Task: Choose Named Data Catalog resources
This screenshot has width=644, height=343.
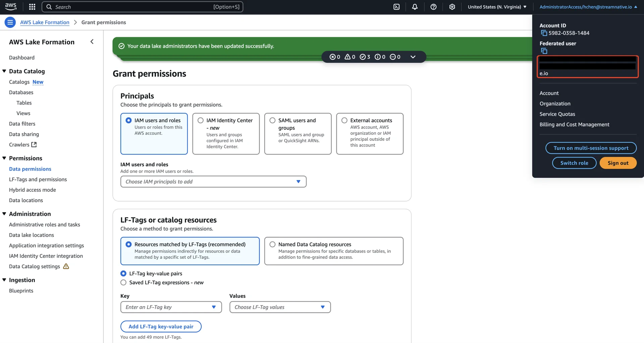Action: [x=334, y=251]
